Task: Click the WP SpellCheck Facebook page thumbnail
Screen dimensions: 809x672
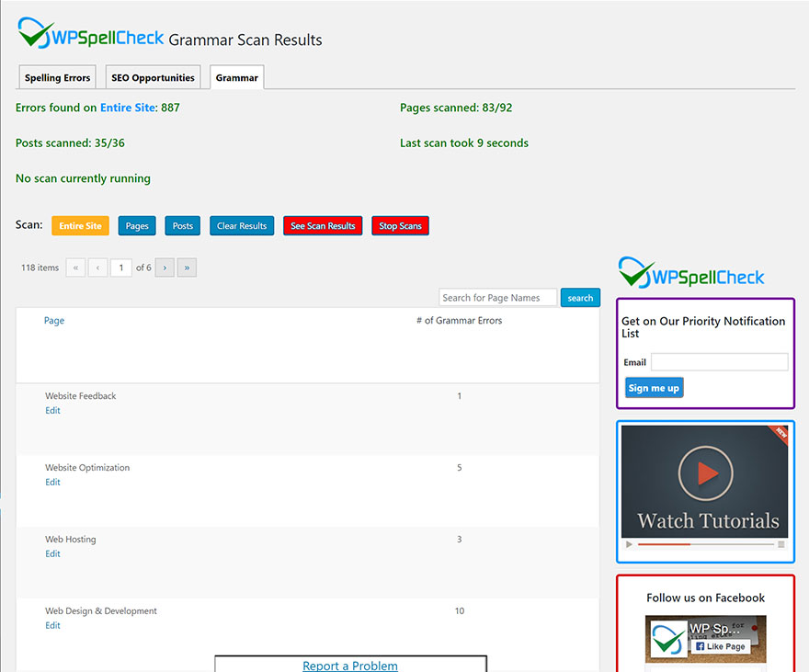Action: [x=669, y=639]
